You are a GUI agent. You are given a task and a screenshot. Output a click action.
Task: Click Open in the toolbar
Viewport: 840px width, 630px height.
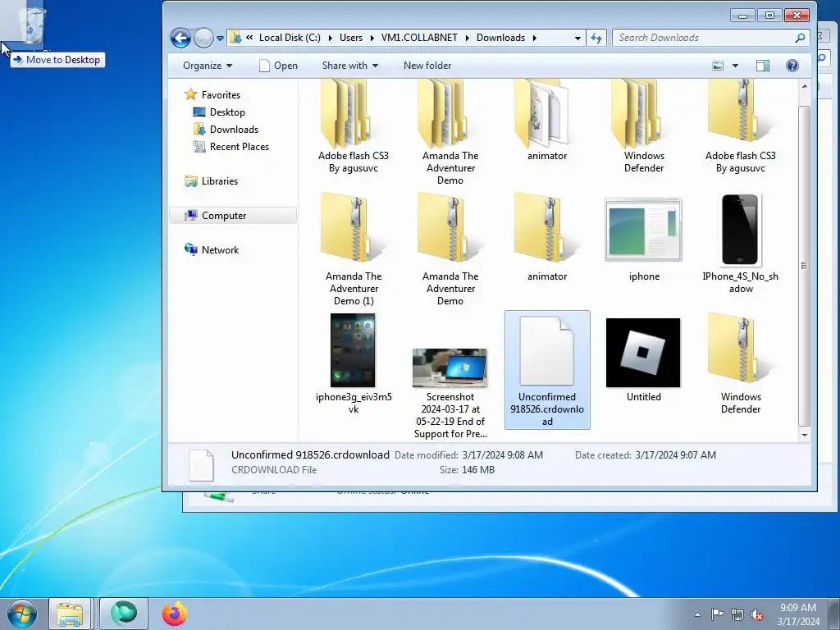coord(278,66)
